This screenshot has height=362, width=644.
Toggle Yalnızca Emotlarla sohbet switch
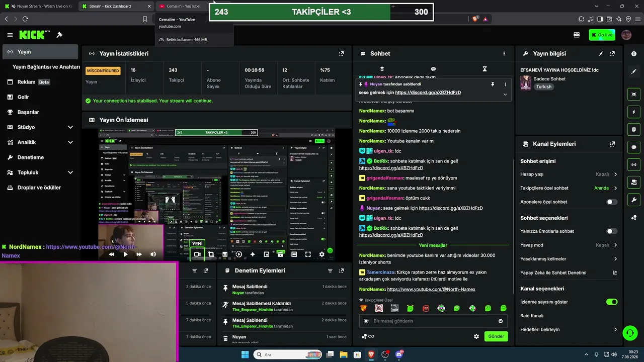click(x=612, y=231)
